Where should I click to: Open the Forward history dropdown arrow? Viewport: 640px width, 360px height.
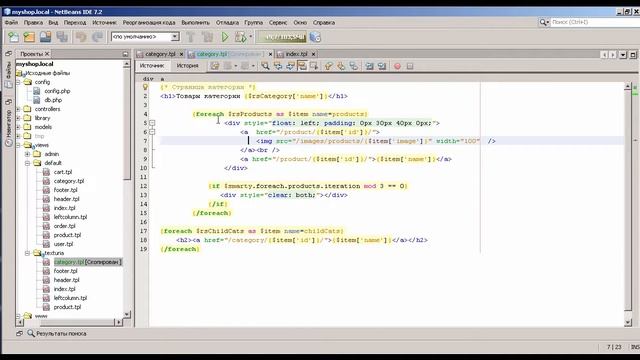point(253,66)
